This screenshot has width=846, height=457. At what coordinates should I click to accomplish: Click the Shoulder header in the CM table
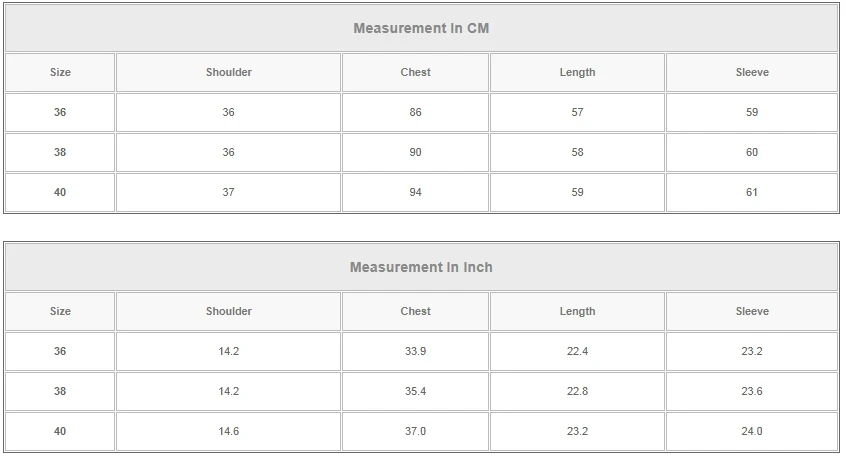[x=229, y=72]
